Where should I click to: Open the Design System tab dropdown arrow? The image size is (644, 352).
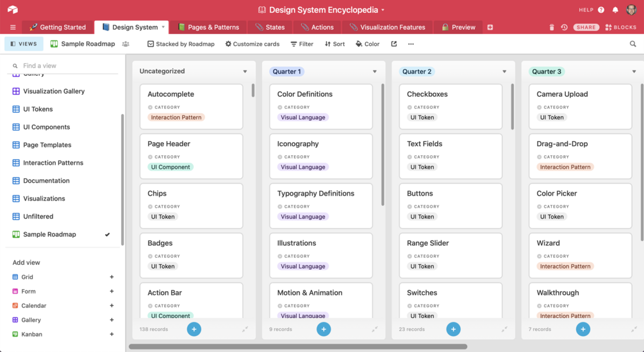163,27
